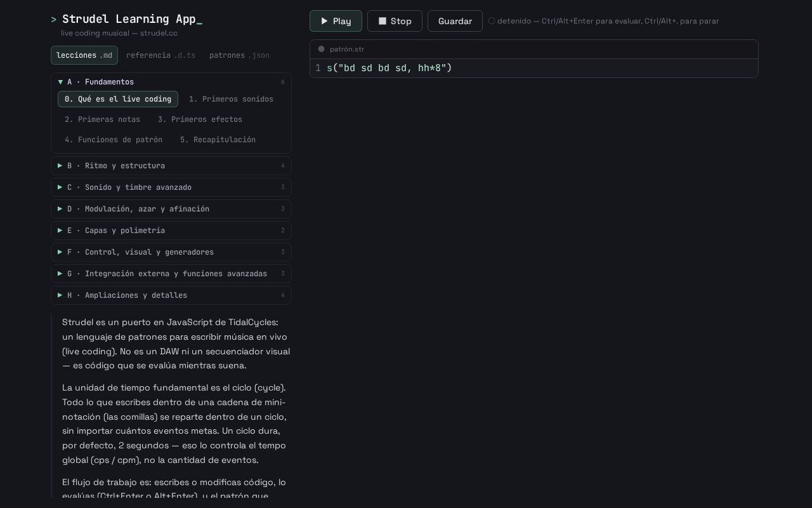The height and width of the screenshot is (508, 812).
Task: Click the patrón.str file label
Action: click(x=347, y=49)
